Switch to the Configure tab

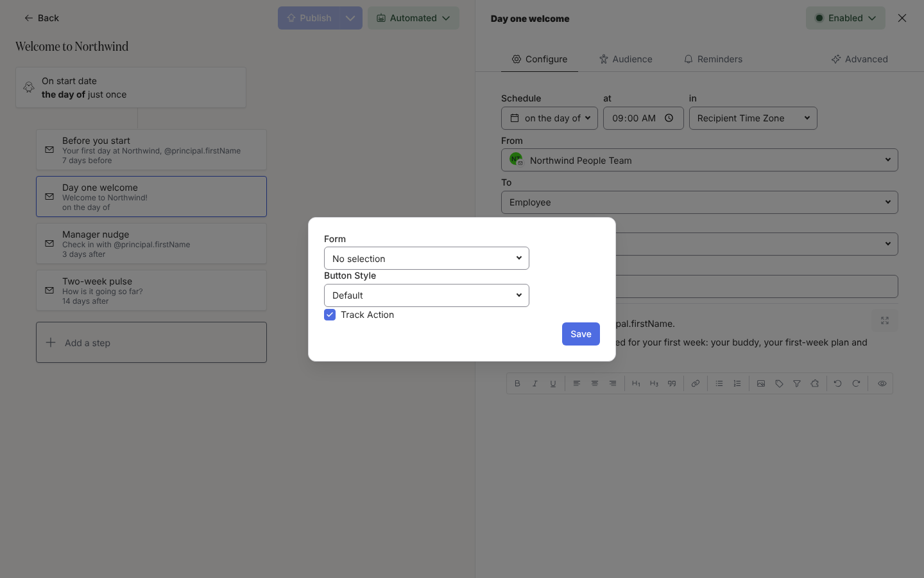tap(540, 59)
